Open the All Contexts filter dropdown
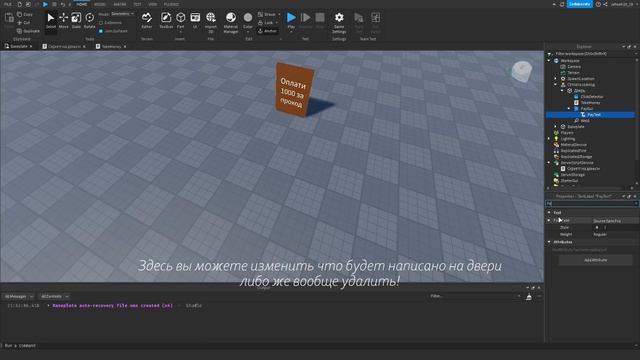The width and height of the screenshot is (640, 360). pos(54,296)
